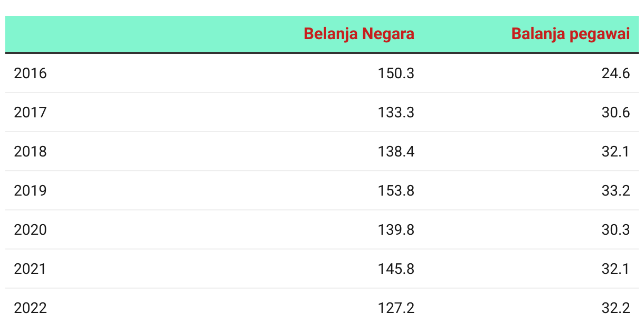Click the 24.6 pegawai value for 2016
This screenshot has height=332, width=644.
point(616,73)
